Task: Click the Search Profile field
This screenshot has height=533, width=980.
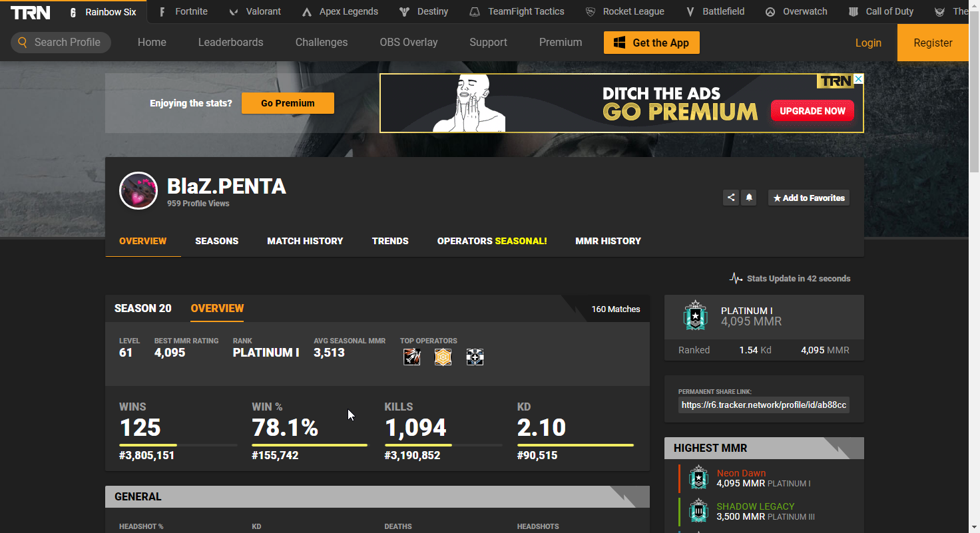Action: pyautogui.click(x=61, y=43)
